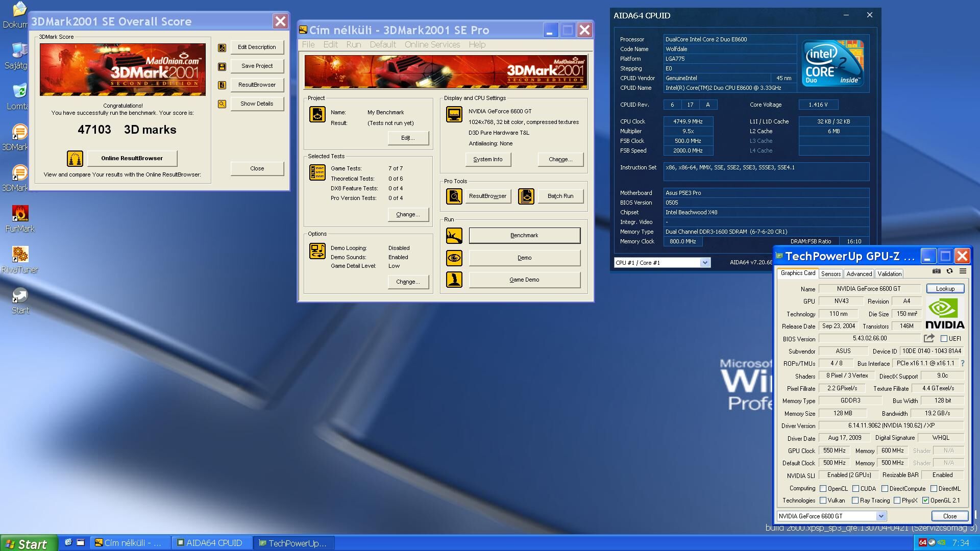This screenshot has width=980, height=551.
Task: Switch to the Sensors tab in GPU-Z
Action: pos(831,274)
